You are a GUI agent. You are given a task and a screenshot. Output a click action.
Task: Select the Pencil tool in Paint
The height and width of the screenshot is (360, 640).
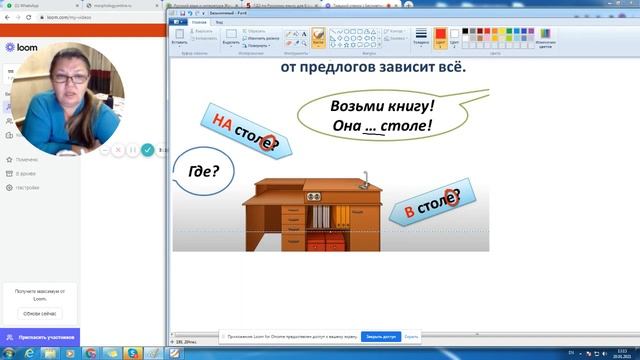coord(289,34)
